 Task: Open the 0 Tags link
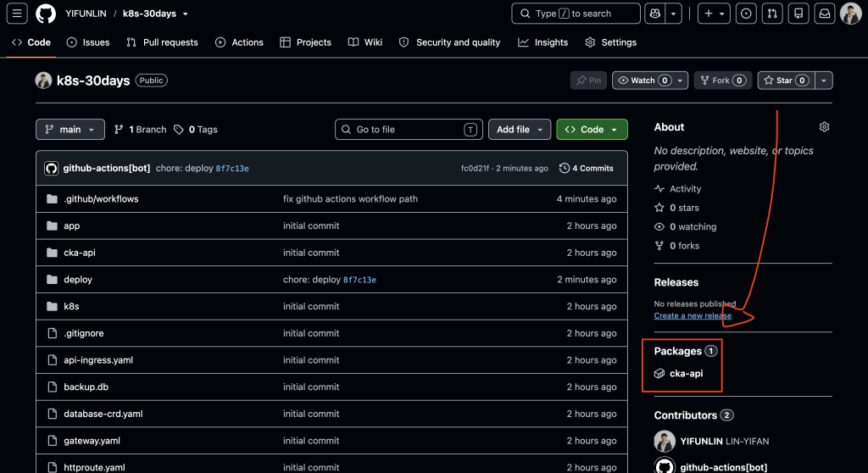(x=196, y=129)
